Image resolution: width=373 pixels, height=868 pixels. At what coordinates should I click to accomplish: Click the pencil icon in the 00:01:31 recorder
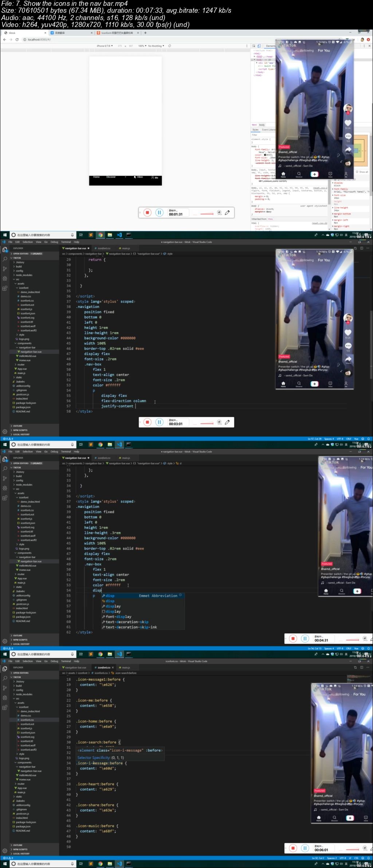click(x=227, y=213)
